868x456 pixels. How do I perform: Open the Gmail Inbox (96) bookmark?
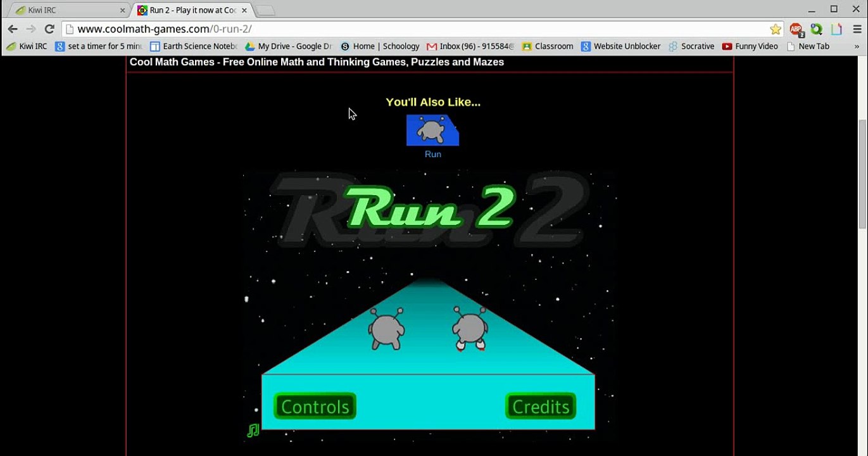coord(470,46)
